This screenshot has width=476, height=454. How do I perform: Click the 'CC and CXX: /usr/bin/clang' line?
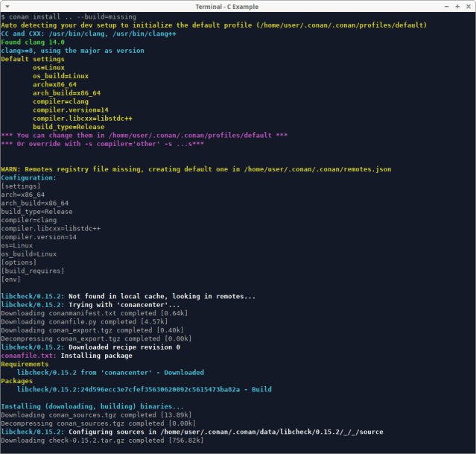89,34
